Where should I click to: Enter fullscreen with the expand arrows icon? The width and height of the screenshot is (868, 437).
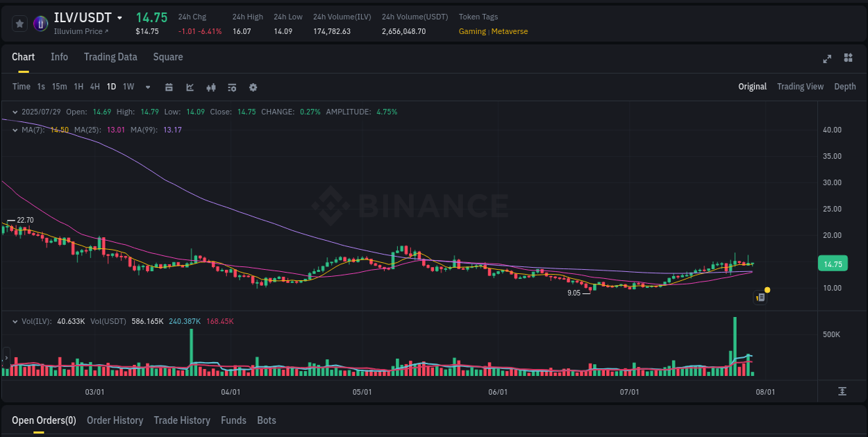827,59
